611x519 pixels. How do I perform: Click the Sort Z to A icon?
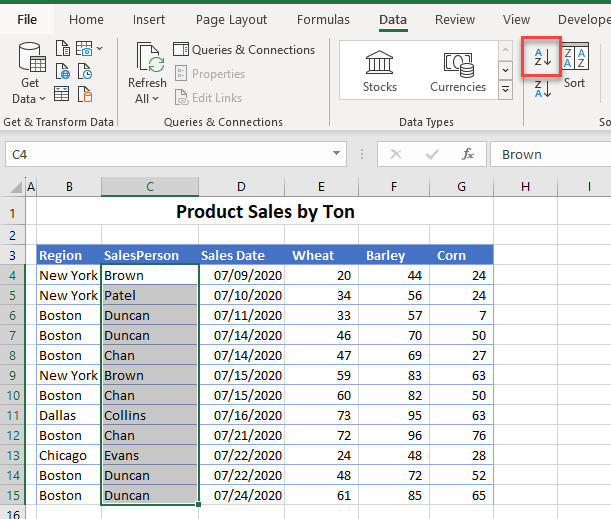[542, 90]
